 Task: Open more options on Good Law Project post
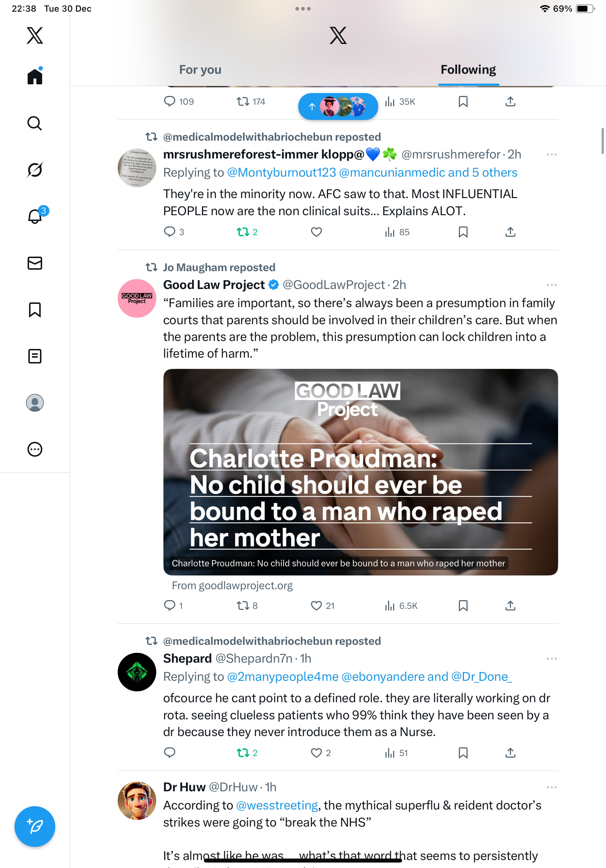pyautogui.click(x=552, y=285)
